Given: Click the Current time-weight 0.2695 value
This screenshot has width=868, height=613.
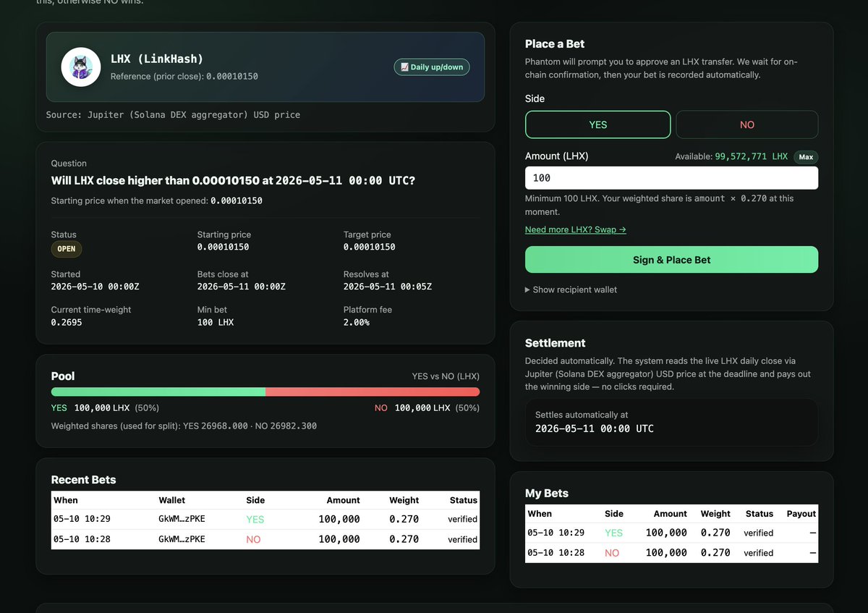Looking at the screenshot, I should 67,322.
